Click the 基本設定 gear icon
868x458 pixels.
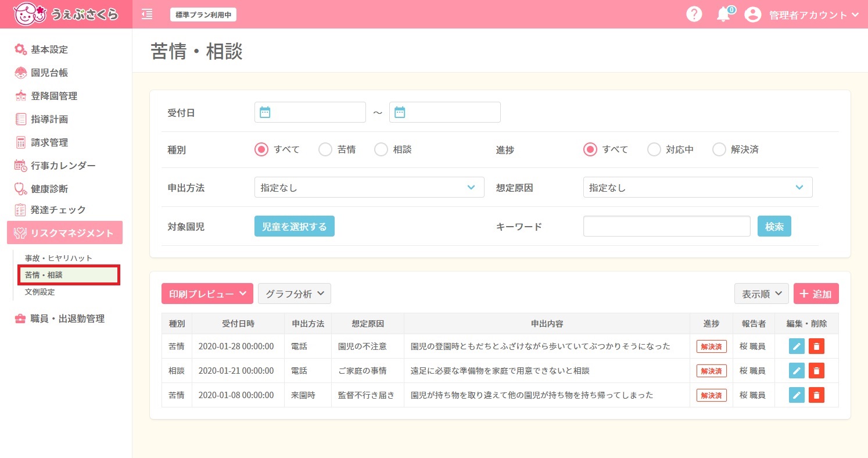(20, 49)
